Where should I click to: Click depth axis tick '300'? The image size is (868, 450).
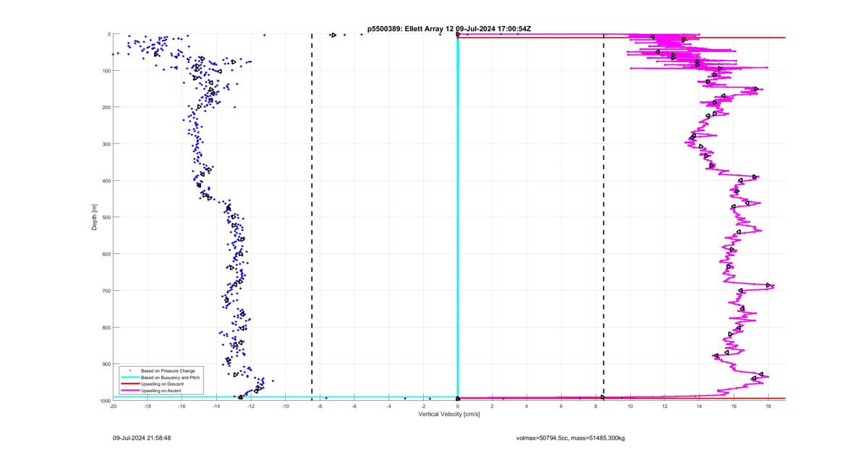106,144
